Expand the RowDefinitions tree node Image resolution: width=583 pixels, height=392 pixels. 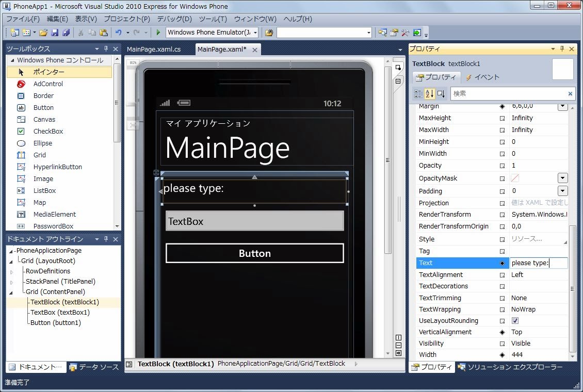[12, 271]
